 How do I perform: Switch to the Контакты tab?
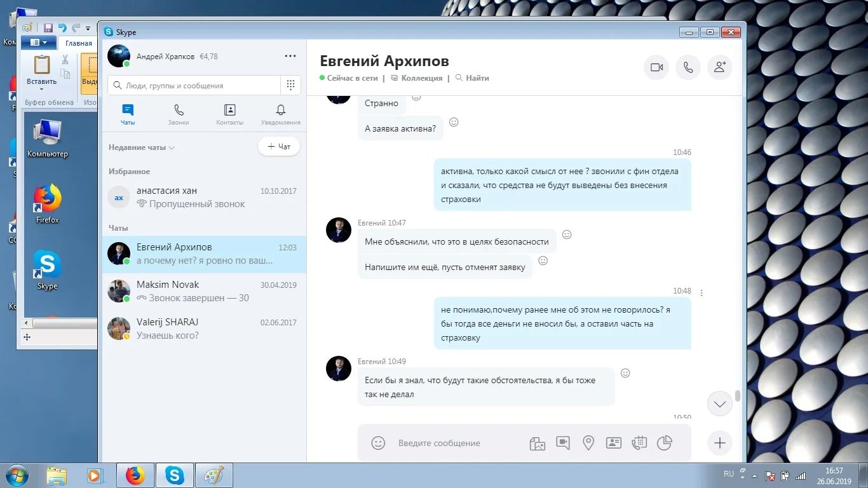pyautogui.click(x=229, y=114)
